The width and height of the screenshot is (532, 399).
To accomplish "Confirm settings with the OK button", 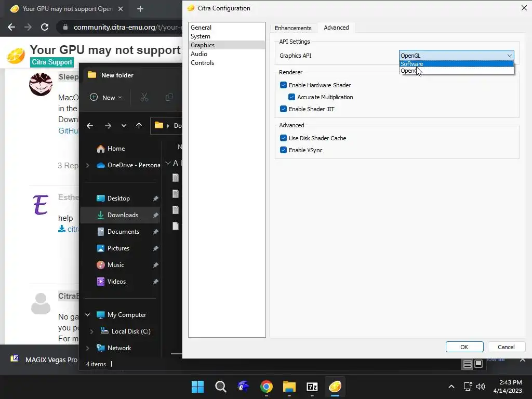I will pos(464,347).
